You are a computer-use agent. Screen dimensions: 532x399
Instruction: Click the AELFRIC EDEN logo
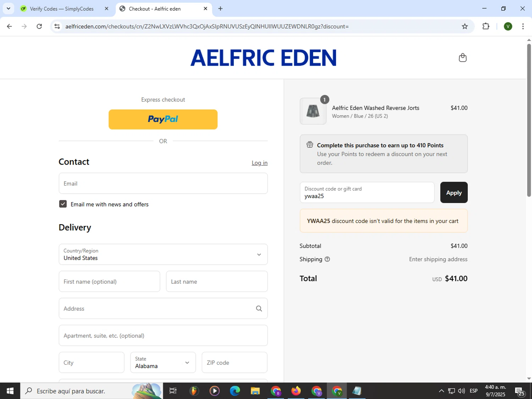point(264,58)
